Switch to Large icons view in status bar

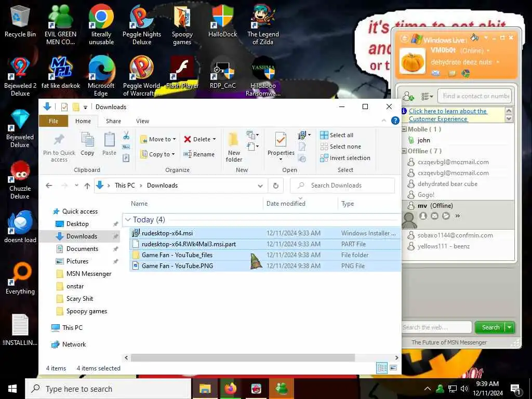pyautogui.click(x=393, y=368)
